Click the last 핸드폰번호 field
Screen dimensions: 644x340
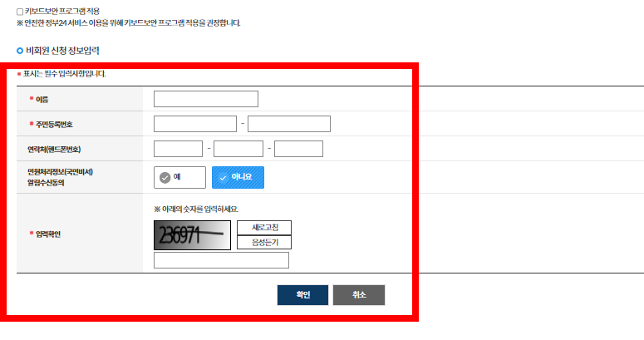pos(298,149)
